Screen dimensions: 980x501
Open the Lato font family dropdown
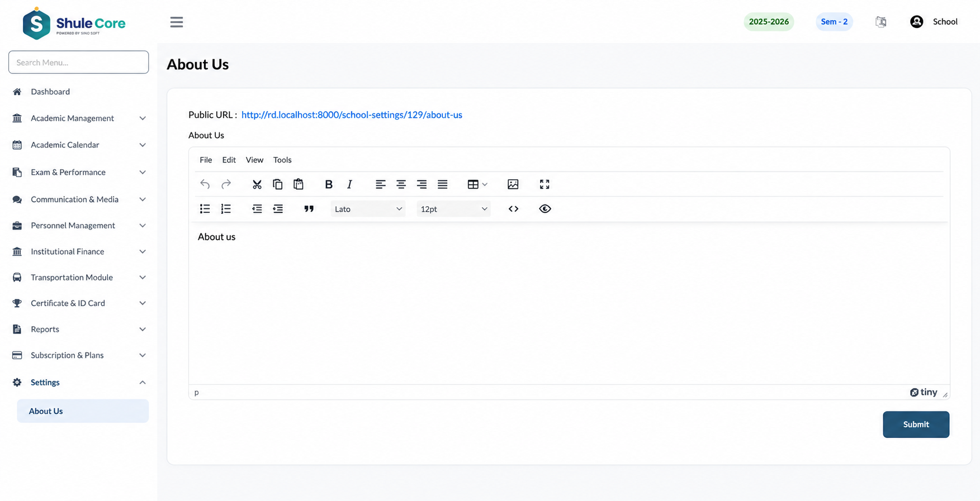tap(368, 209)
